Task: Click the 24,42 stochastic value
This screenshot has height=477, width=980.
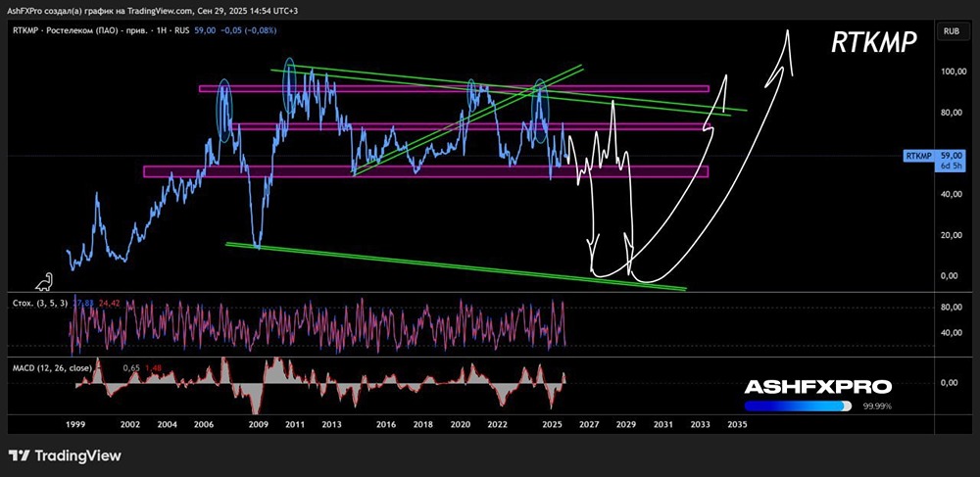Action: point(109,303)
